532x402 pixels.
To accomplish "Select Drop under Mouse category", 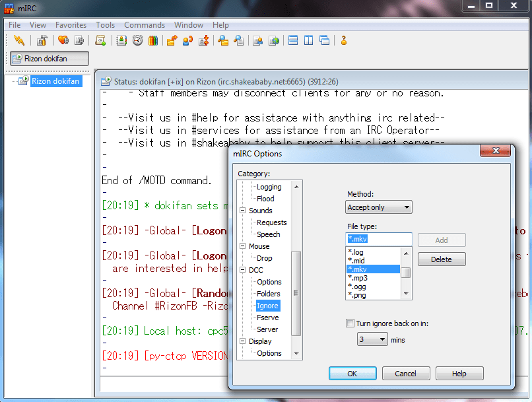I will pyautogui.click(x=264, y=258).
